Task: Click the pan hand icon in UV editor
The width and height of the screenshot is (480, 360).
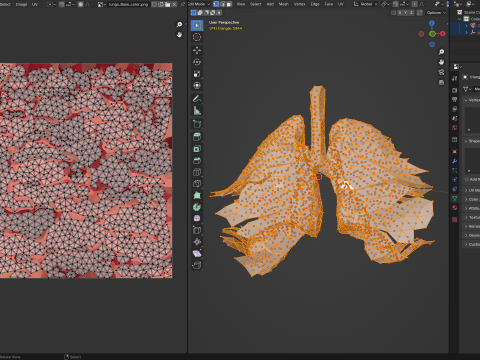Action: tap(179, 35)
